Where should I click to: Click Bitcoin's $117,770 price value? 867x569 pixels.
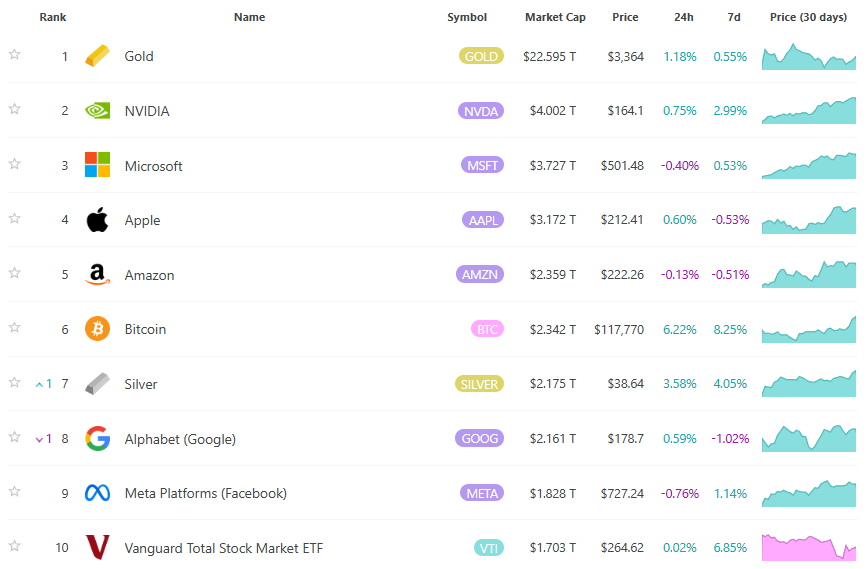coord(619,330)
